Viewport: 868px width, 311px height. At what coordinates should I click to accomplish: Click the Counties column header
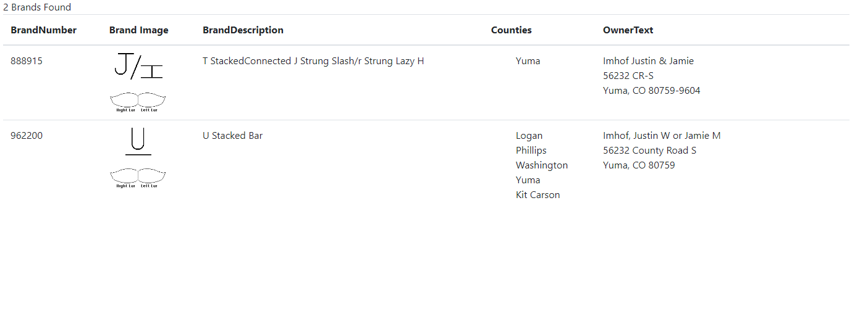(512, 30)
